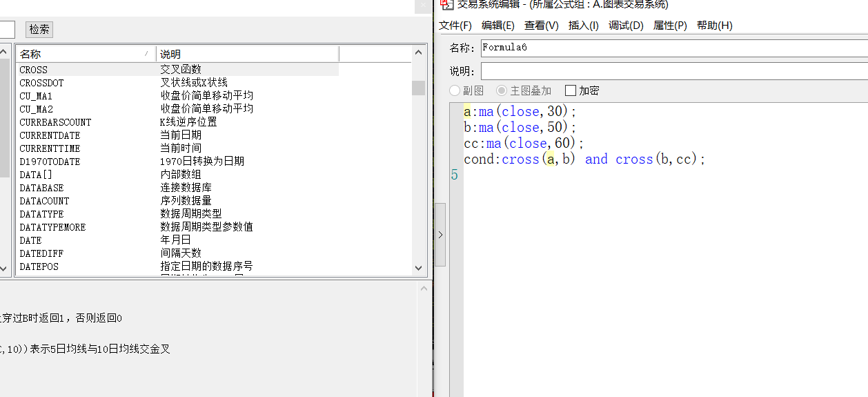Place cursor in code line cc:ma(close,60);
The image size is (868, 397).
[524, 143]
